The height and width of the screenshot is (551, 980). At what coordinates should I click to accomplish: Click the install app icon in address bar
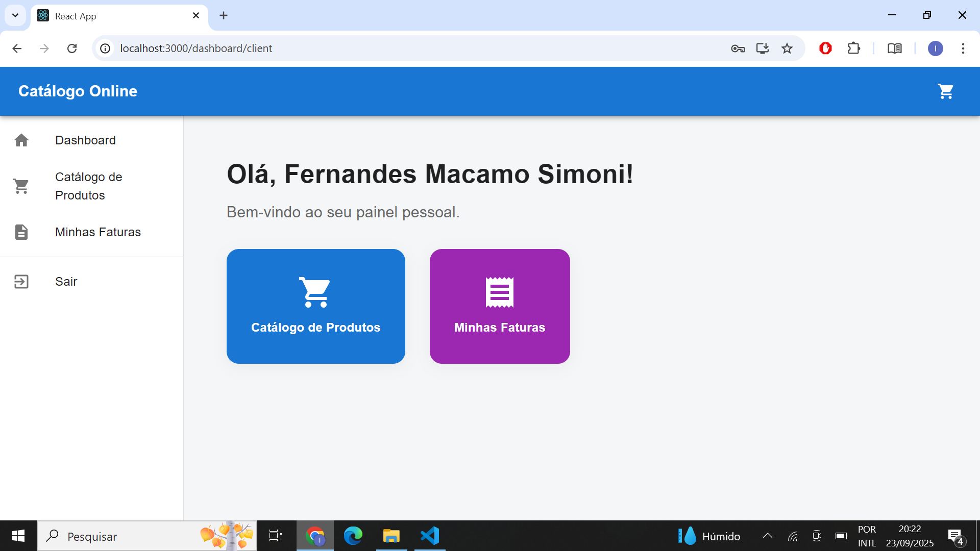762,48
